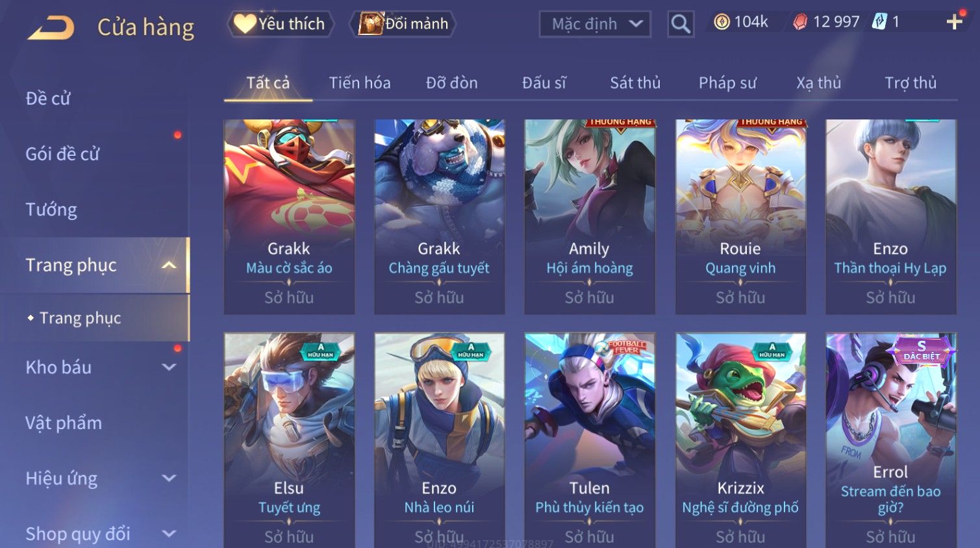Expand the Hiệu ứng sidebar section

(x=169, y=479)
